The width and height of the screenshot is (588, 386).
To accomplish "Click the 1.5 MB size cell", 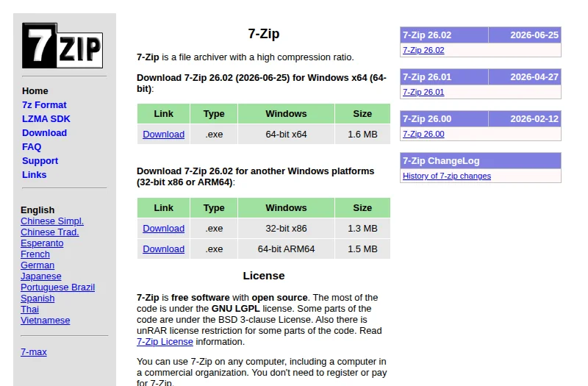I will (x=362, y=249).
